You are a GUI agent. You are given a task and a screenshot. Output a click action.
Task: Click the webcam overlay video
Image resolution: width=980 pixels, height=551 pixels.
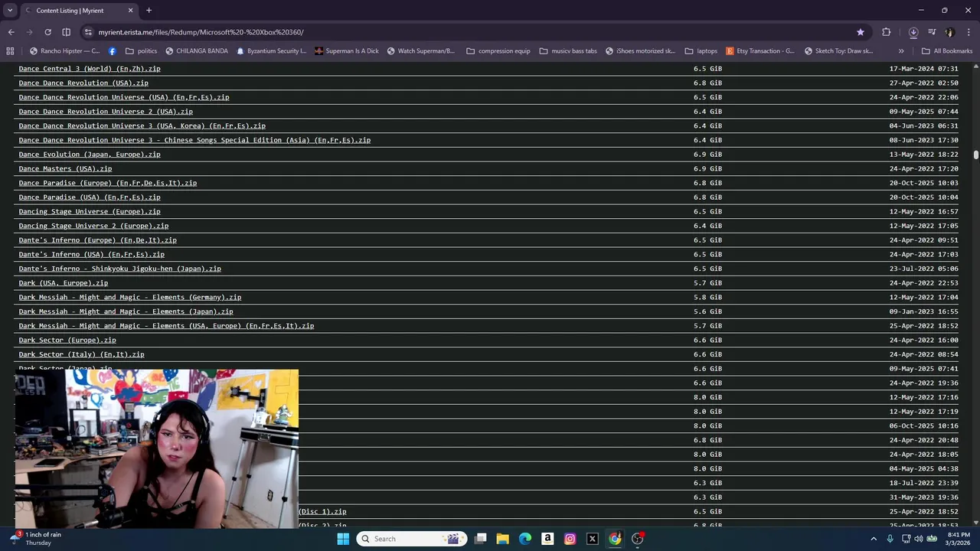(x=157, y=449)
